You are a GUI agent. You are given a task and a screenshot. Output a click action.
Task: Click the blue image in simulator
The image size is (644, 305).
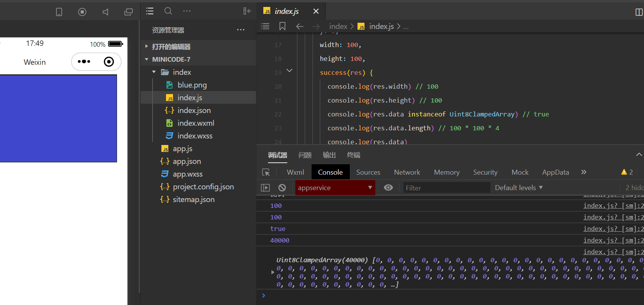[58, 118]
